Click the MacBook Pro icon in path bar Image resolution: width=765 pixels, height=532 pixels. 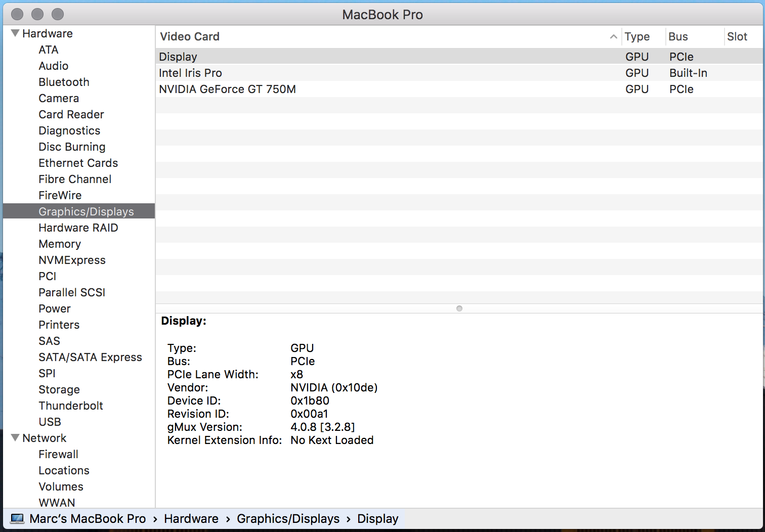(18, 519)
